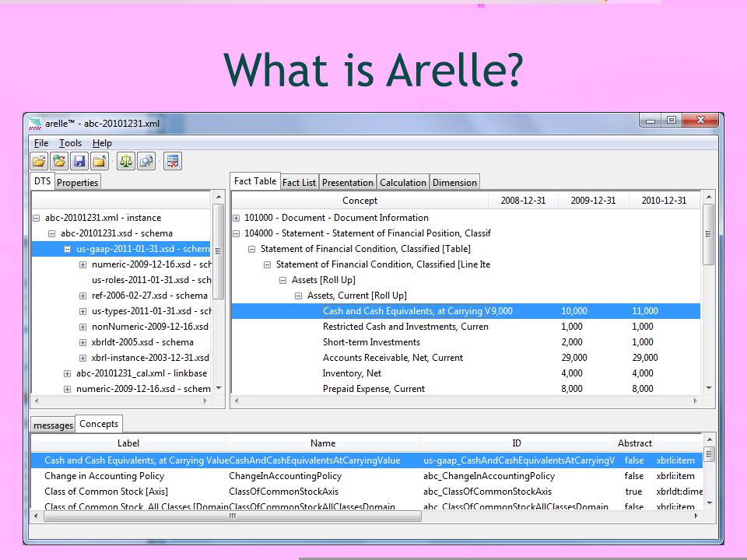Screen dimensions: 747x560
Task: Collapse us-gaap-2011-01-31.xsd node
Action: point(67,249)
